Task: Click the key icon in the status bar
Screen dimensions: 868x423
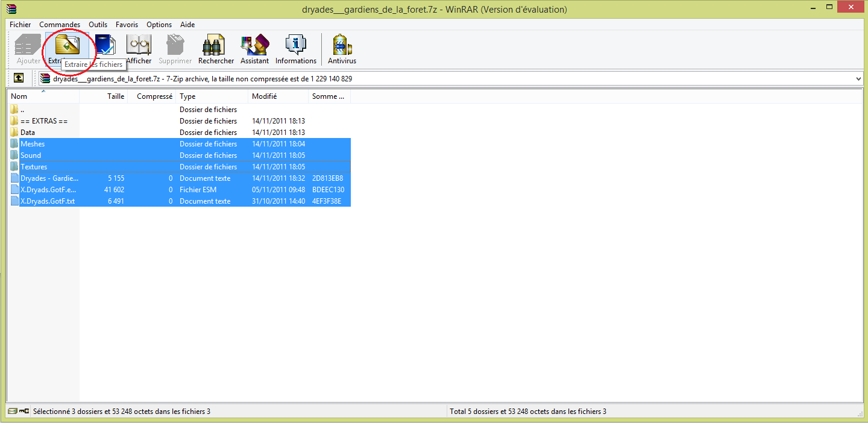Action: point(24,412)
